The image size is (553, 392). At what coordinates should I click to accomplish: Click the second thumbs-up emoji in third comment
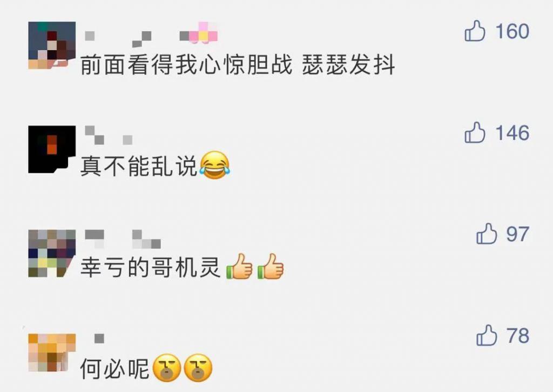pyautogui.click(x=271, y=267)
